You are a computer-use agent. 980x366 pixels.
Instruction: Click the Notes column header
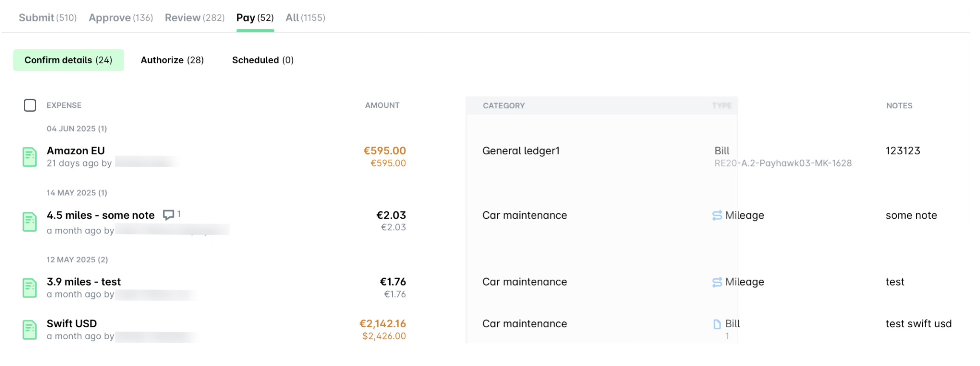coord(899,106)
